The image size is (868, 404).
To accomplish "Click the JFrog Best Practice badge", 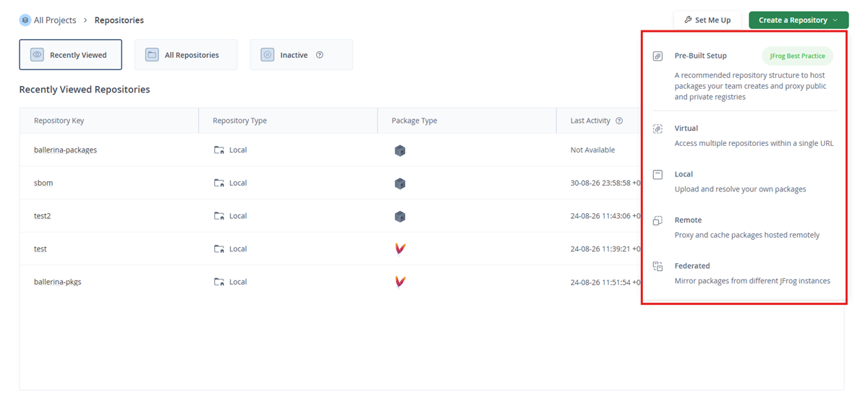I will coord(797,56).
